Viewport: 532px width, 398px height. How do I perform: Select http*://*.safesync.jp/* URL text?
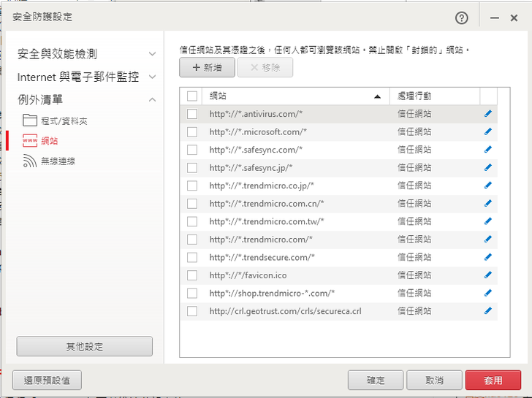(x=251, y=168)
